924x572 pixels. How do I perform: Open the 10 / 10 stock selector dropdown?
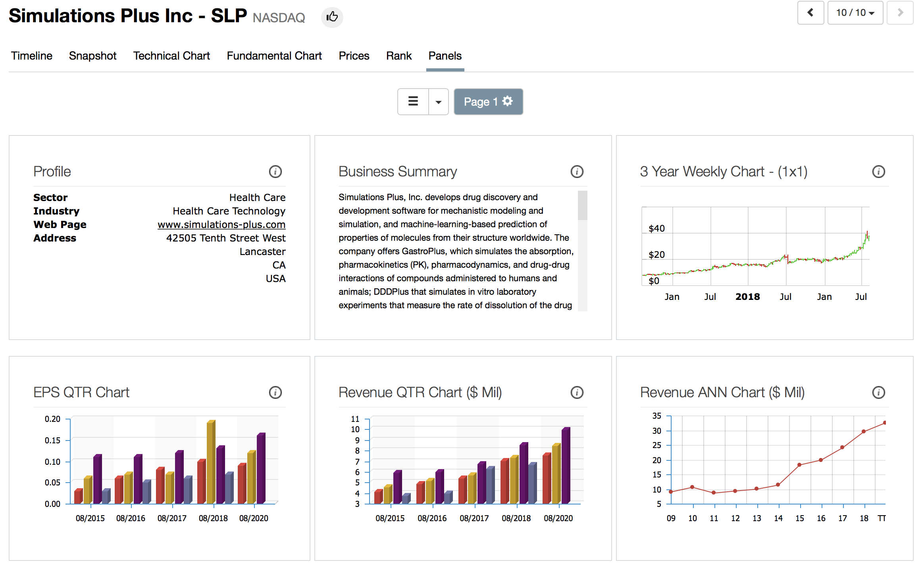coord(855,13)
